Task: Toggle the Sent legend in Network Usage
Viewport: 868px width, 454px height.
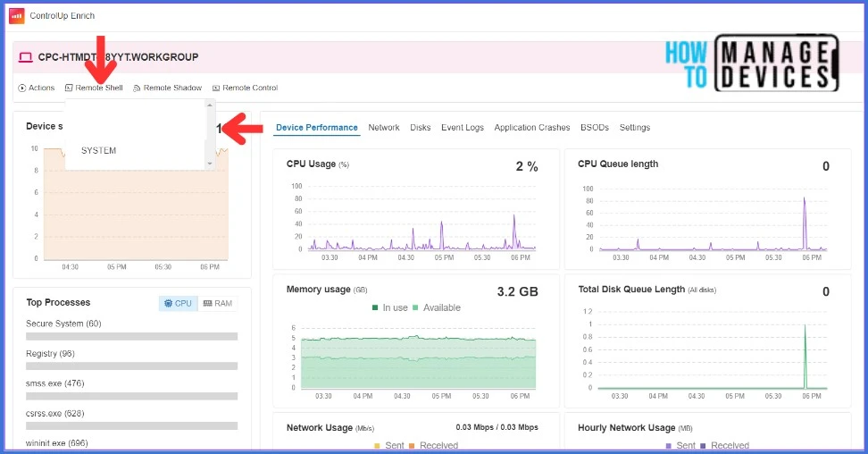Action: (x=389, y=446)
